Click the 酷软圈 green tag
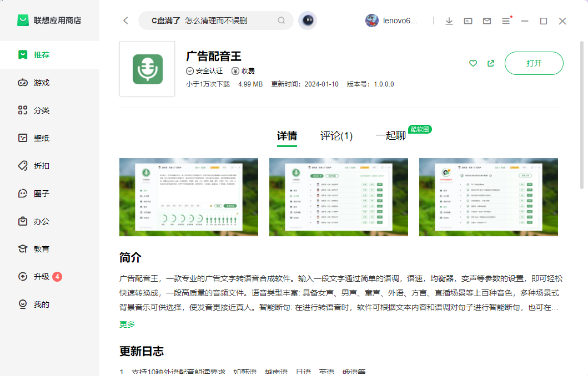This screenshot has height=376, width=588. point(420,129)
